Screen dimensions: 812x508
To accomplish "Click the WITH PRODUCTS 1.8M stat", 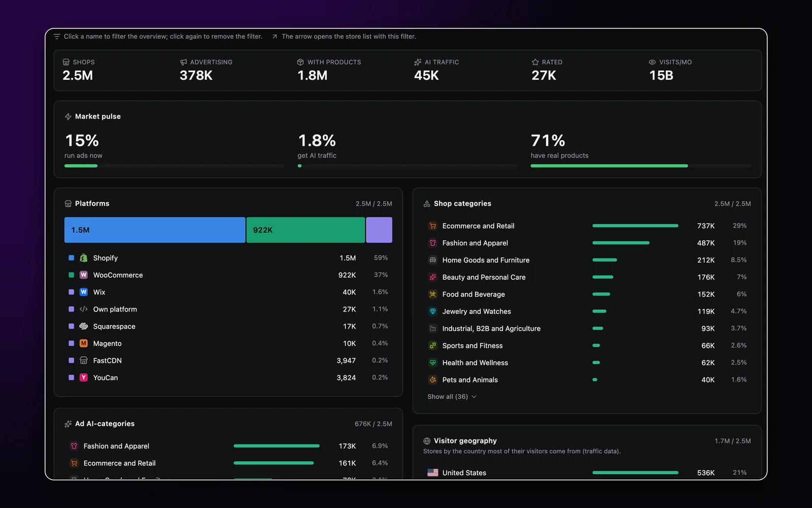I will tap(329, 70).
